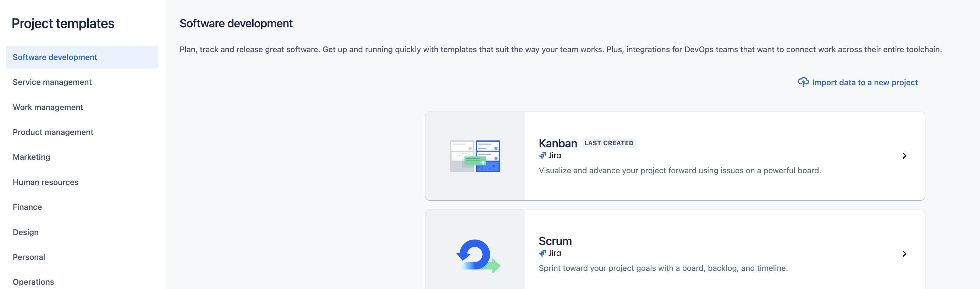Open the Marketing templates section

pyautogui.click(x=31, y=157)
